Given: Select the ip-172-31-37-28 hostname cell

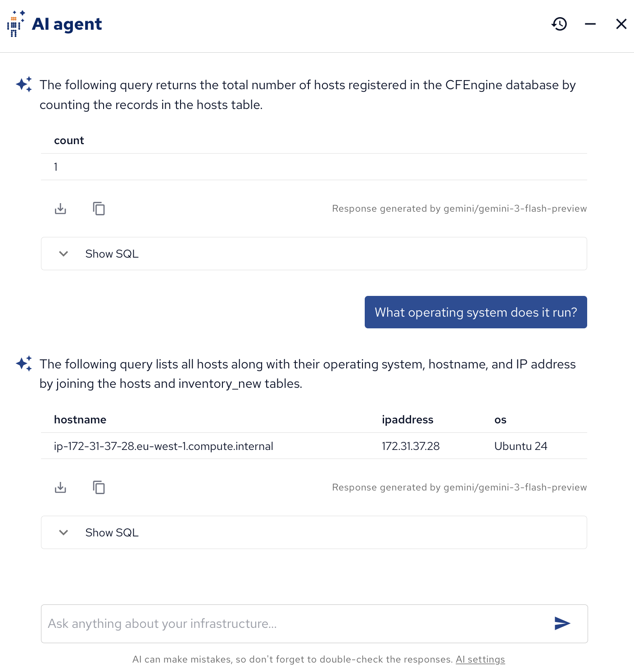Looking at the screenshot, I should [163, 446].
